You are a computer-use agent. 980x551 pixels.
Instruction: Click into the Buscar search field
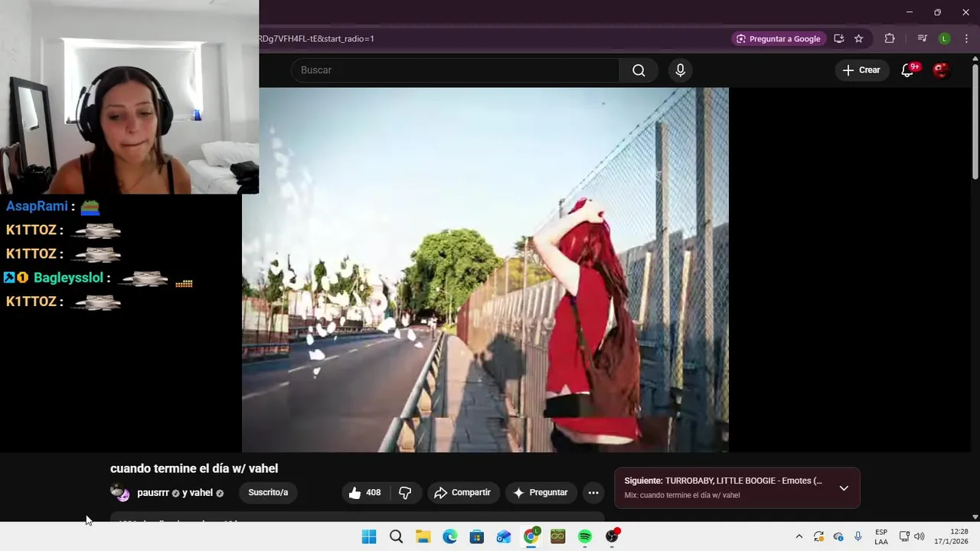pos(455,70)
